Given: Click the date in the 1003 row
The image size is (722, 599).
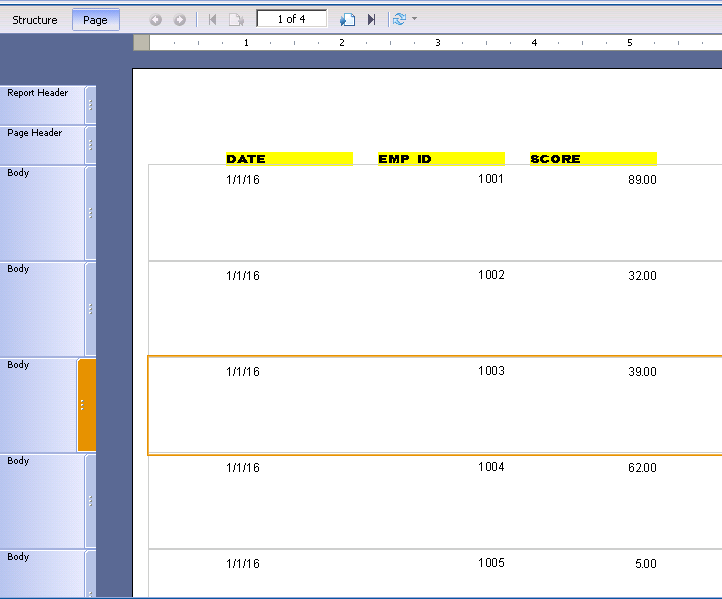Looking at the screenshot, I should pyautogui.click(x=243, y=372).
